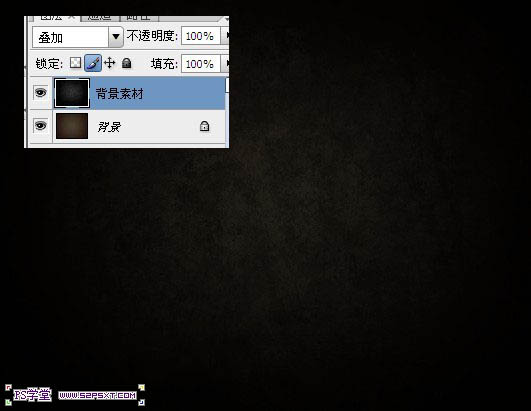The width and height of the screenshot is (531, 411).
Task: Toggle lock transparent pixels icon
Action: click(75, 63)
